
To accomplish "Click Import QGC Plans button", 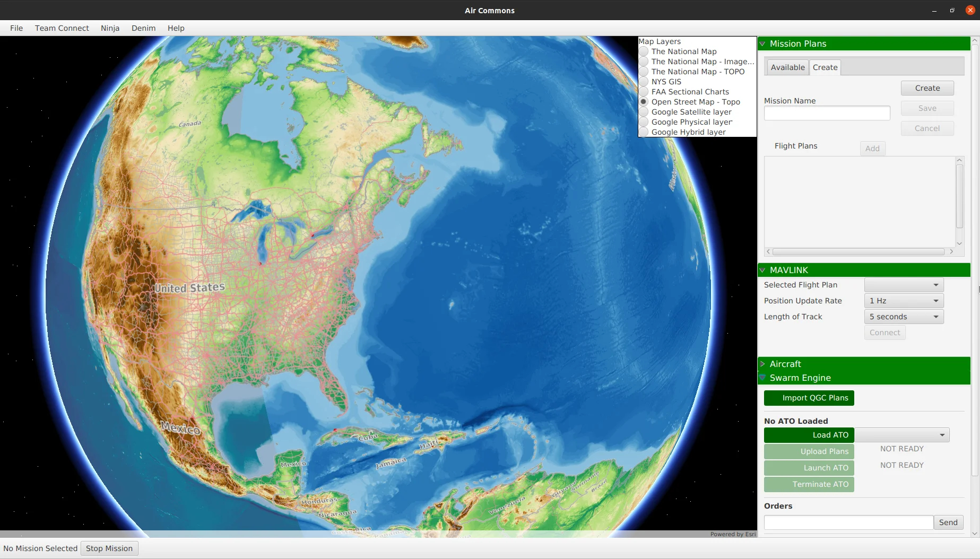I will (x=809, y=398).
